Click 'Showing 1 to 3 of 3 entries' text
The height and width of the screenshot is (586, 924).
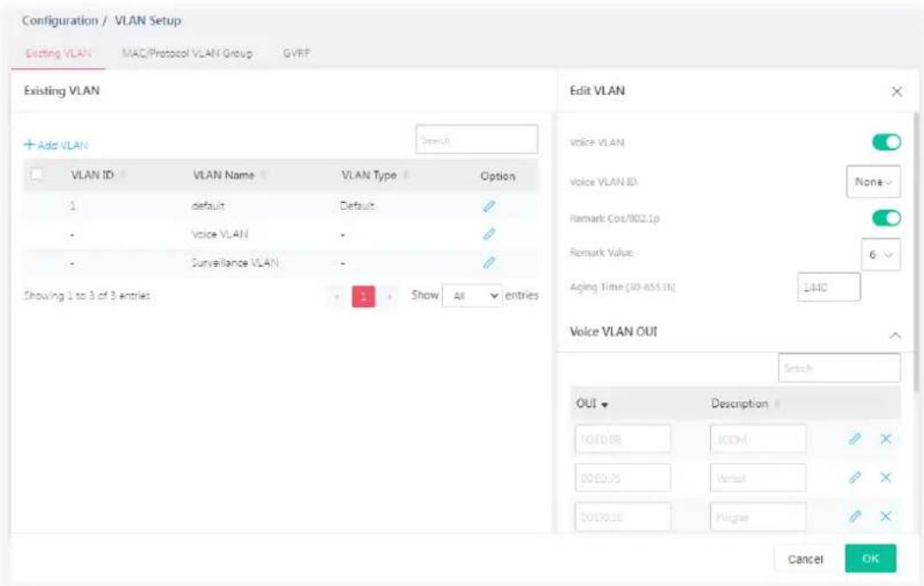click(87, 295)
